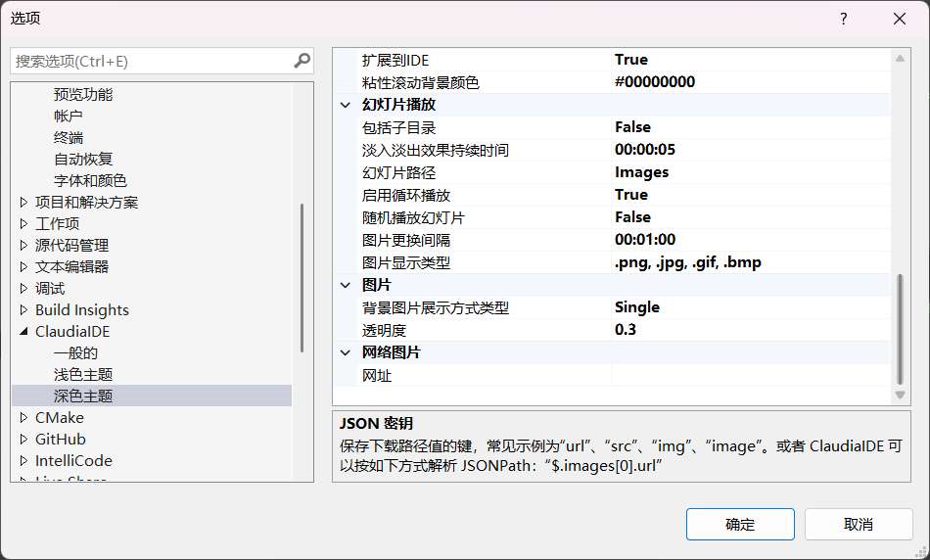Select the 网址 property label
This screenshot has width=930, height=560.
(x=377, y=376)
